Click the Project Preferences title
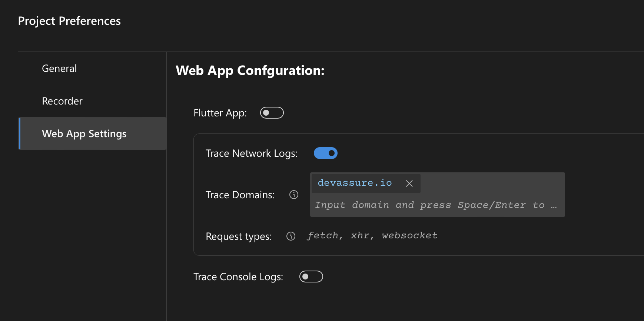Viewport: 644px width, 321px height. [69, 21]
